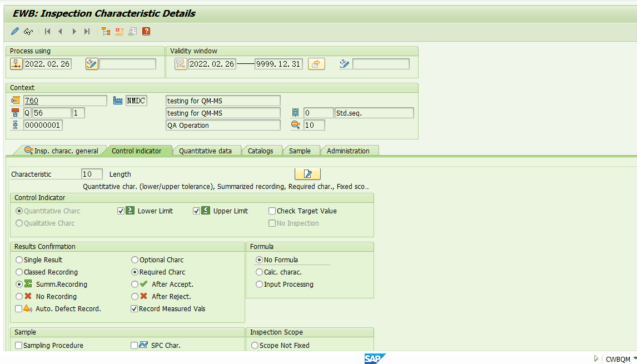Enable Sampling Procedure option
The image size is (637, 364).
click(18, 345)
